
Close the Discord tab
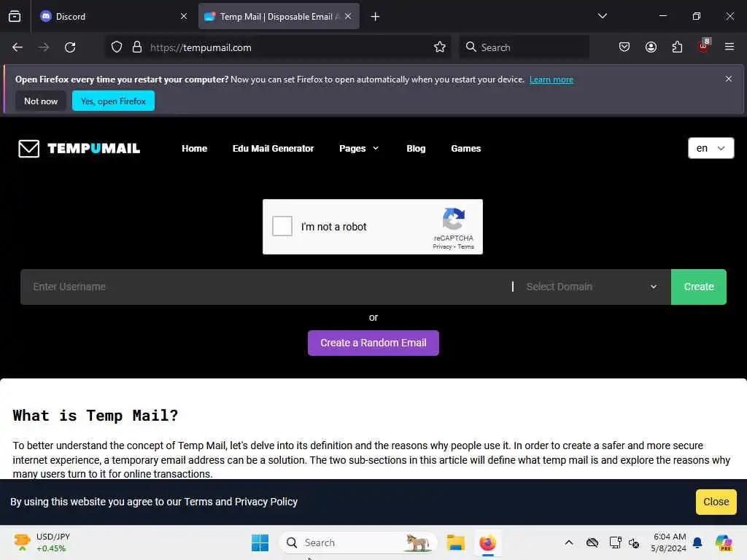click(x=184, y=16)
